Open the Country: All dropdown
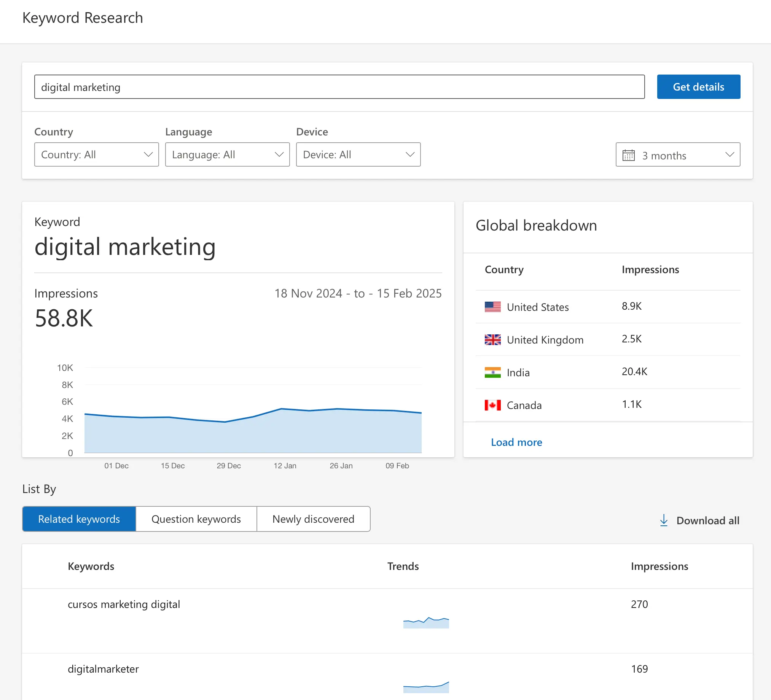 pos(96,154)
